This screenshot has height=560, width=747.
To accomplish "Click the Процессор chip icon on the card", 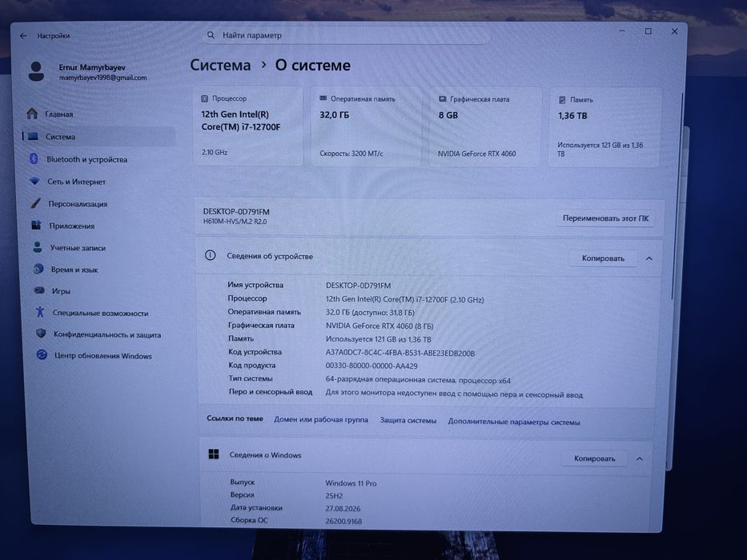I will tap(204, 98).
